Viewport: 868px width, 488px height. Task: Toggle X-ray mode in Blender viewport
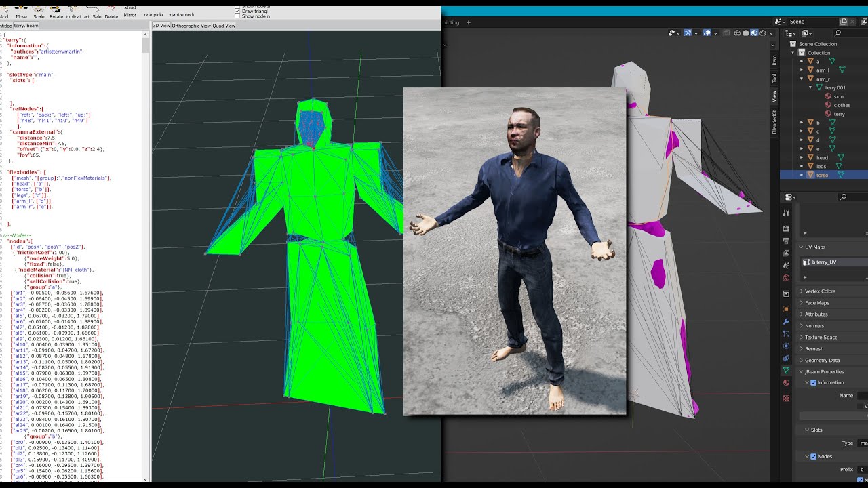[727, 33]
